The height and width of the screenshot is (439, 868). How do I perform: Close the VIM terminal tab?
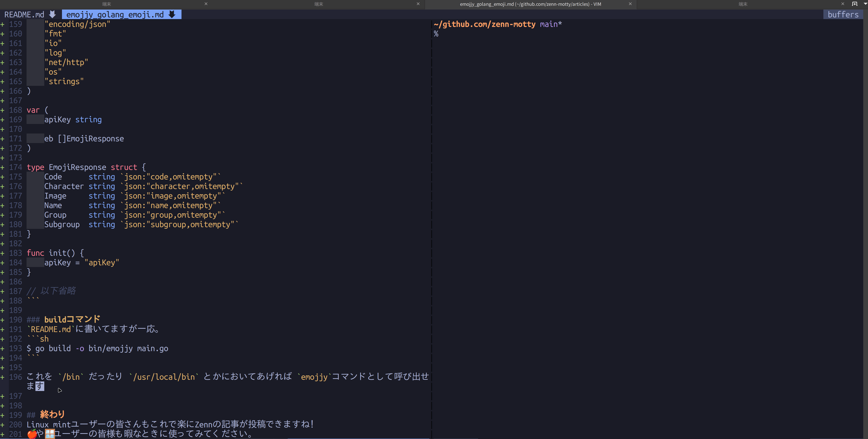pyautogui.click(x=630, y=4)
